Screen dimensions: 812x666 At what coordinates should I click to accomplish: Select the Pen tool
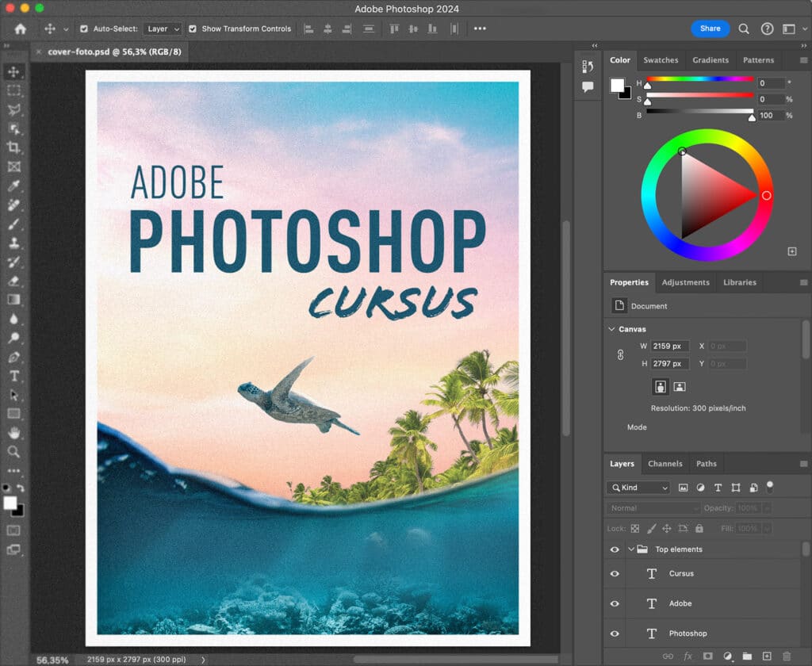click(x=14, y=357)
